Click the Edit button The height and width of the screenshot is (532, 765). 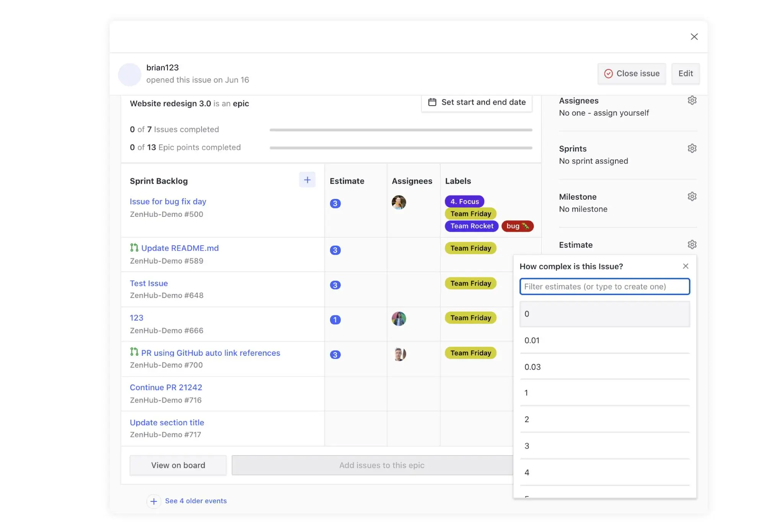(685, 73)
